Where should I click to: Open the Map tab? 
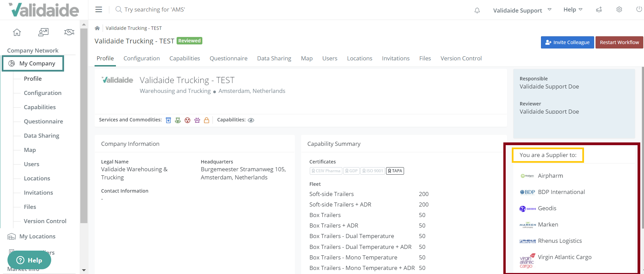tap(307, 58)
